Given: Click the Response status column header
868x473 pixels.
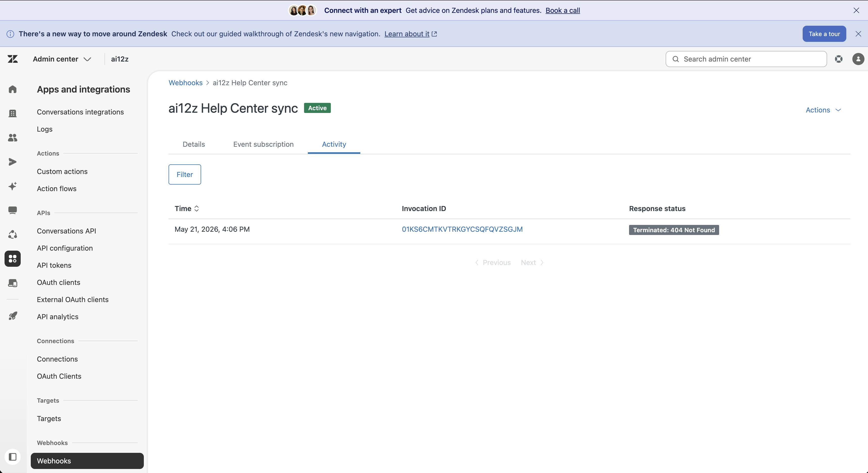Looking at the screenshot, I should pos(657,209).
